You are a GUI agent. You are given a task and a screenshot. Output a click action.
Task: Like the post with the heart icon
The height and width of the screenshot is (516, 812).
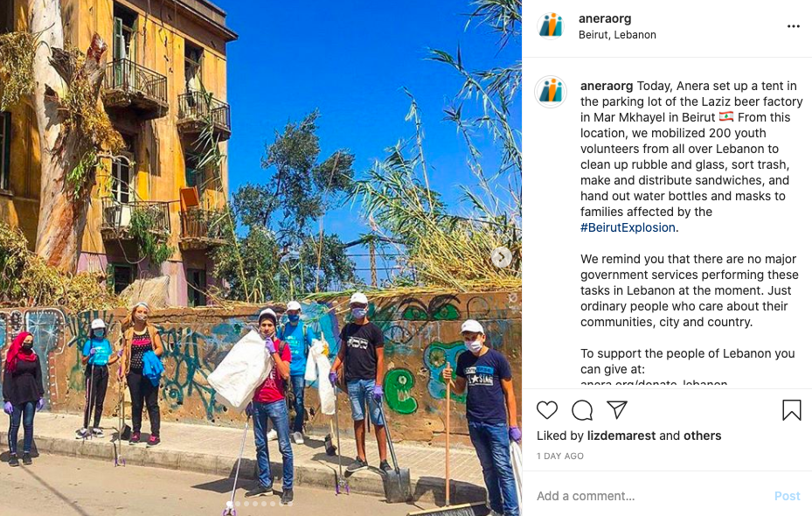(547, 410)
